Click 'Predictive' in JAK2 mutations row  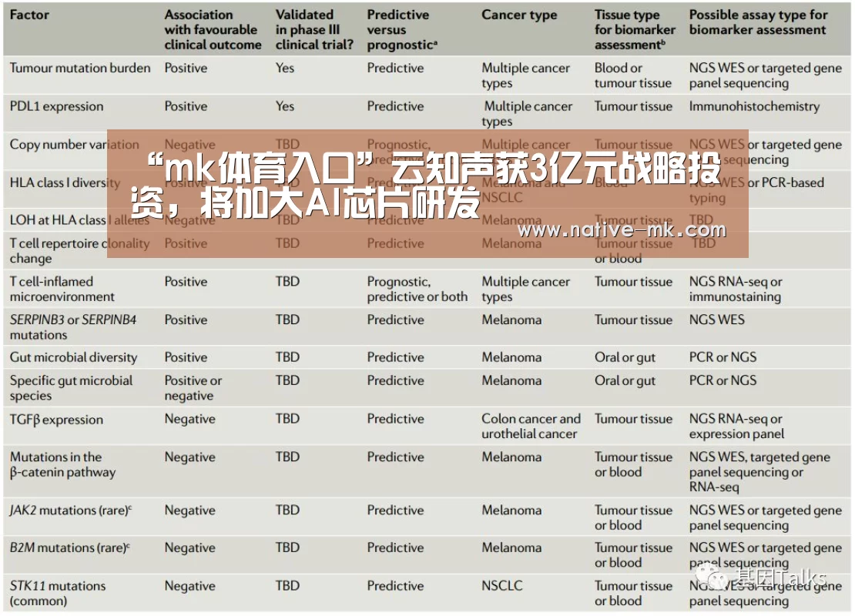coord(395,511)
